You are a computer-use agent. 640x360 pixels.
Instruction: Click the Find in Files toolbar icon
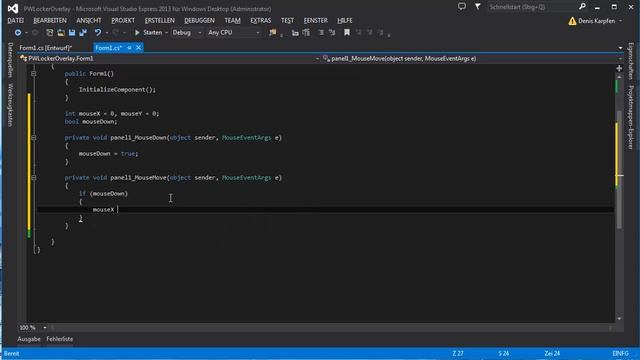coord(273,33)
